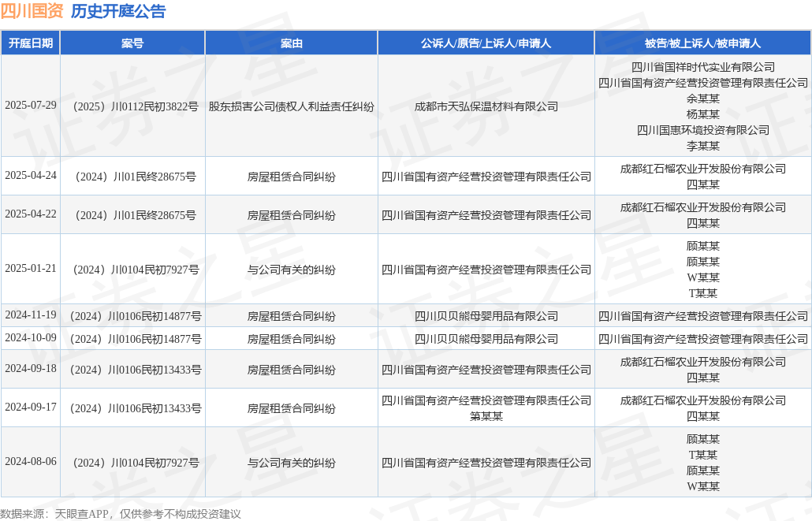
Task: Click the plaintiff company in the 2025-01-21 row
Action: tap(486, 270)
